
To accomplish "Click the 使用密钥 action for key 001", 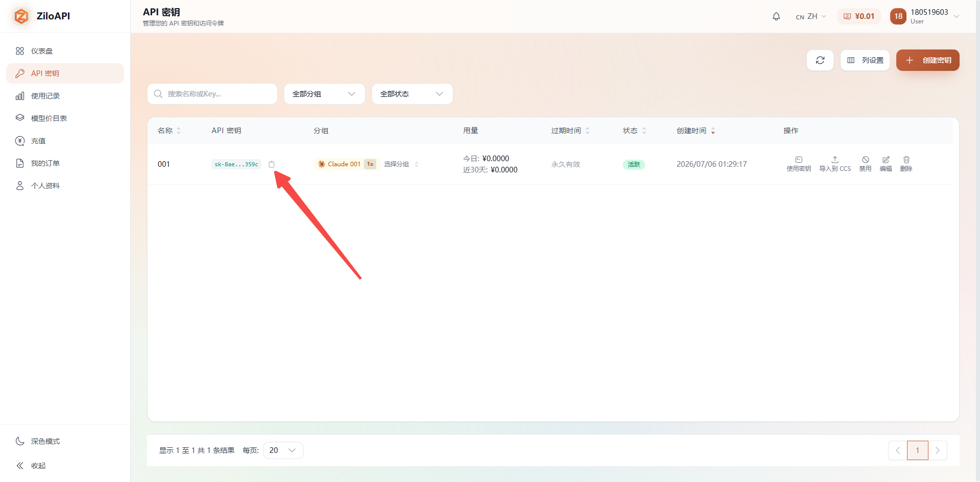I will [798, 164].
